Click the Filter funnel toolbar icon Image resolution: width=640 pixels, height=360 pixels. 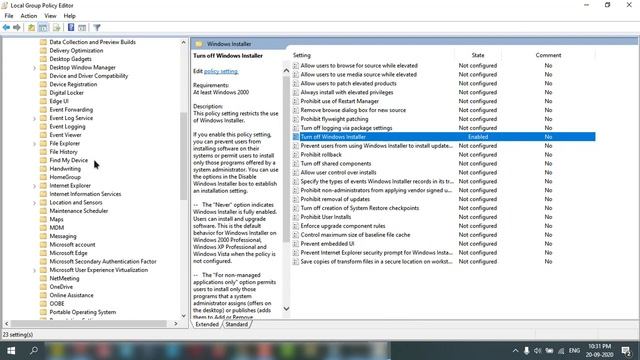(x=97, y=27)
